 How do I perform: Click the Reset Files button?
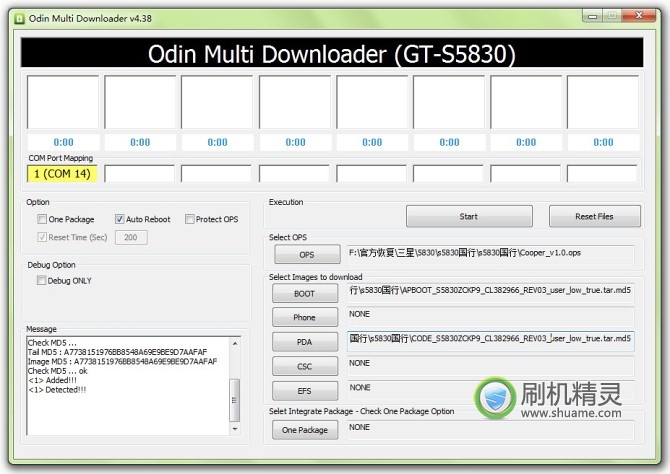pyautogui.click(x=594, y=216)
